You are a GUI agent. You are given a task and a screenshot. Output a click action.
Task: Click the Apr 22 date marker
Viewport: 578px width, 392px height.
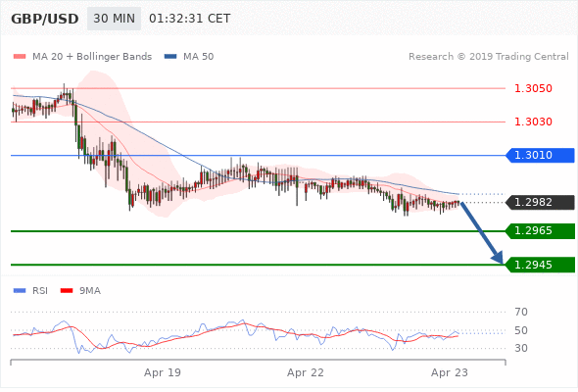(x=306, y=372)
